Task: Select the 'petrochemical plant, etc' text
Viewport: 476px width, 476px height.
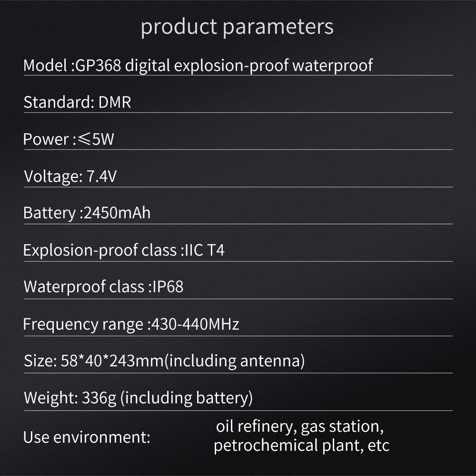Action: pos(301,446)
